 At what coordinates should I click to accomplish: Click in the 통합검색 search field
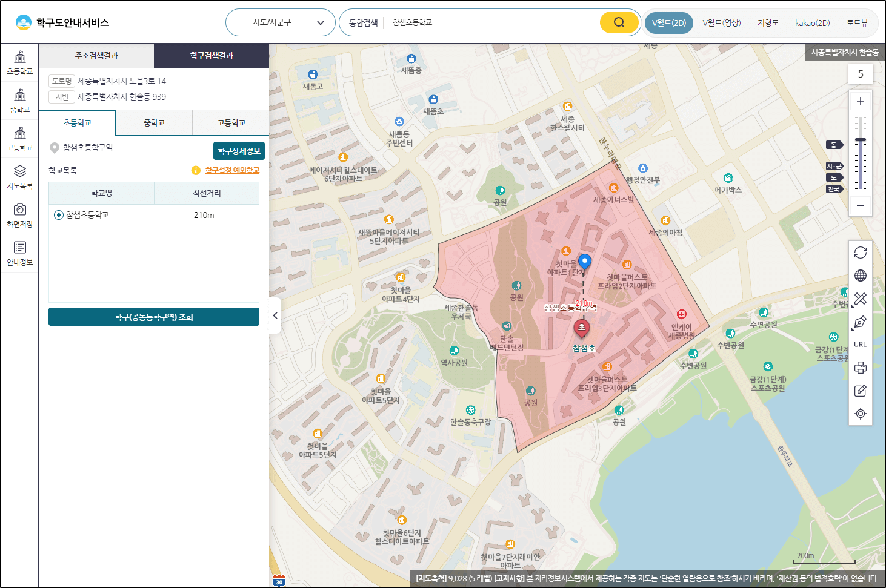(x=491, y=22)
